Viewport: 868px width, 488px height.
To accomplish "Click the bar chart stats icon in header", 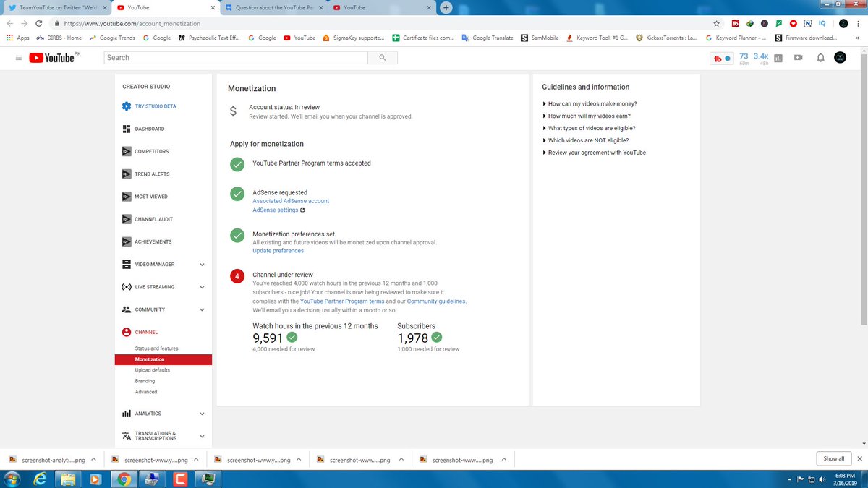I will (778, 58).
